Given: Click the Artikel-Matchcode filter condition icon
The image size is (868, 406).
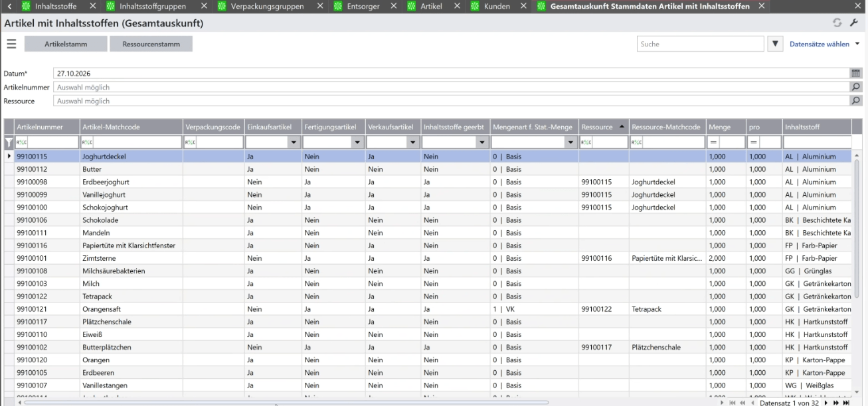Looking at the screenshot, I should [x=87, y=142].
